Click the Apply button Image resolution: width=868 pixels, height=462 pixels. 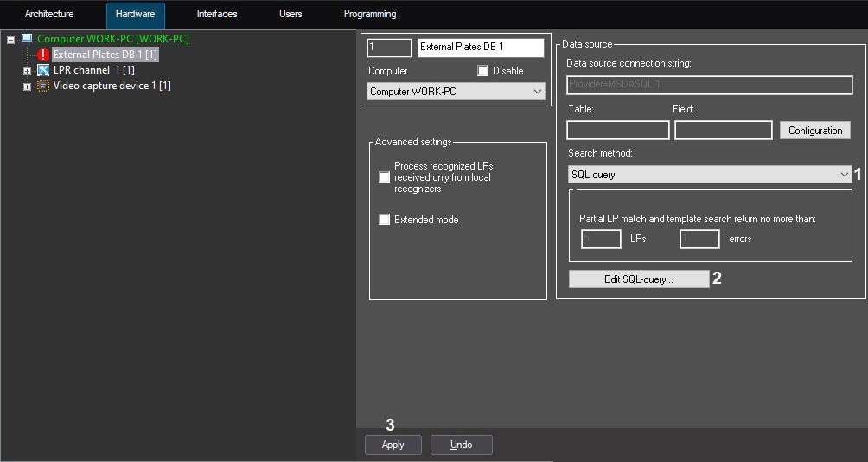point(393,445)
